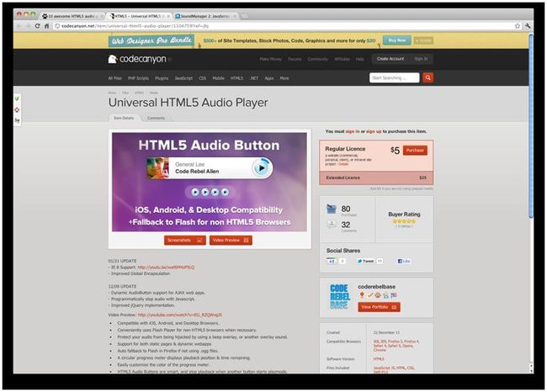Image resolution: width=547 pixels, height=392 pixels.
Task: Open the Comments tab
Action: point(156,118)
